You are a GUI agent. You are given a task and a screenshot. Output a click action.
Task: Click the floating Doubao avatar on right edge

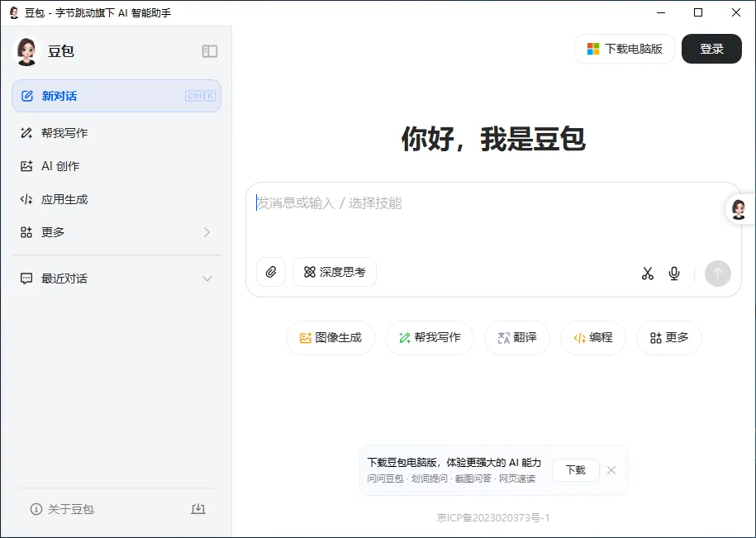[x=739, y=209]
